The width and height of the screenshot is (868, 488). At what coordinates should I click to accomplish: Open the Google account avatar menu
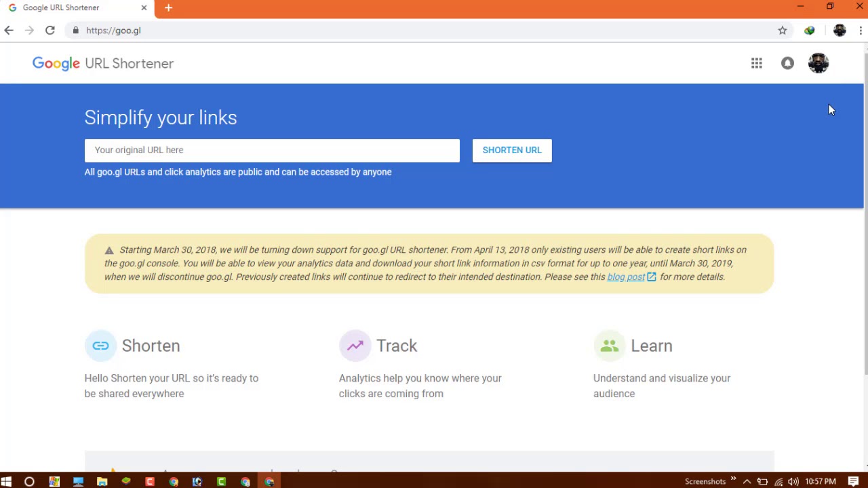click(x=818, y=63)
